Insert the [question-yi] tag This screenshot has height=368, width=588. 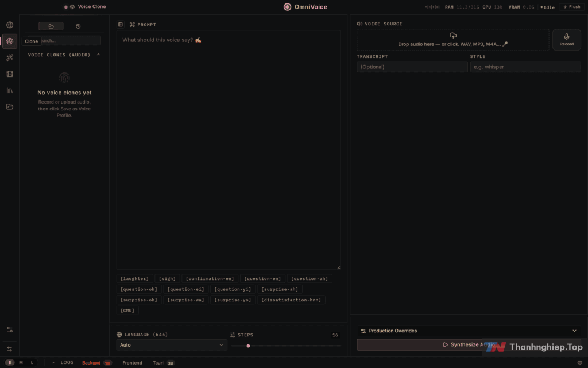tap(233, 289)
